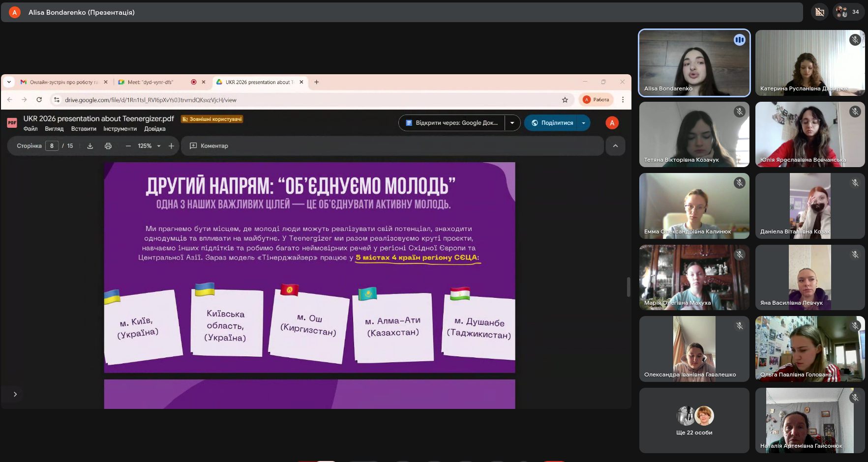Open the Google account avatar in Drive
This screenshot has width=868, height=462.
tap(612, 123)
